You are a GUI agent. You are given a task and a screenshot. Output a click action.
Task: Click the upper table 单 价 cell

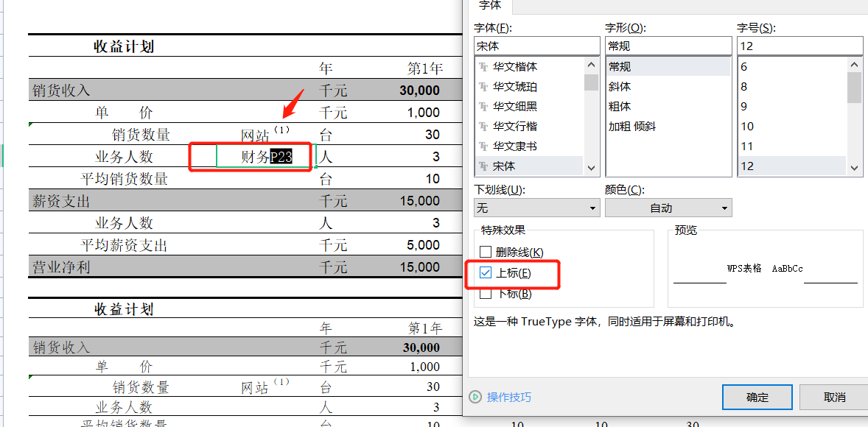coord(124,113)
